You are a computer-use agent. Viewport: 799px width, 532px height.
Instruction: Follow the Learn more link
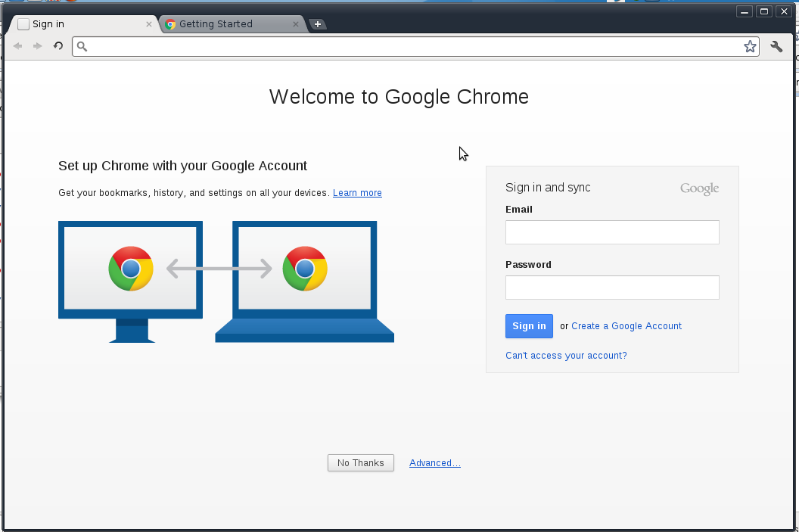[x=357, y=193]
